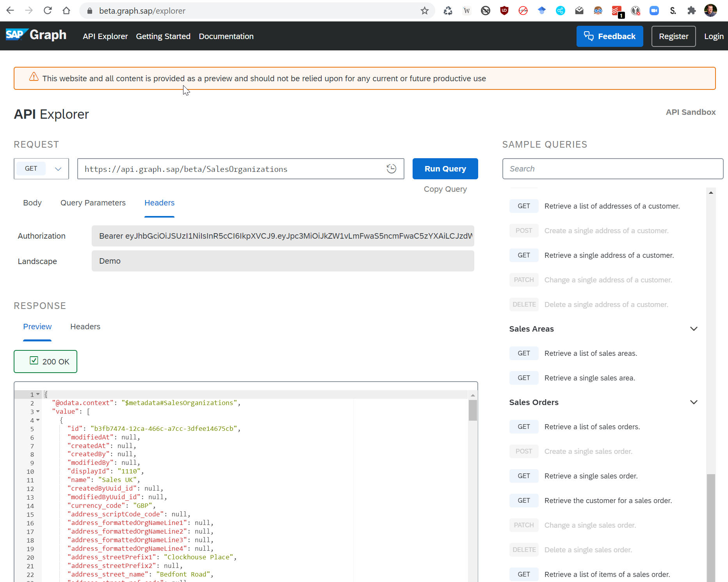Image resolution: width=728 pixels, height=582 pixels.
Task: Open the browser profile avatar
Action: click(710, 11)
